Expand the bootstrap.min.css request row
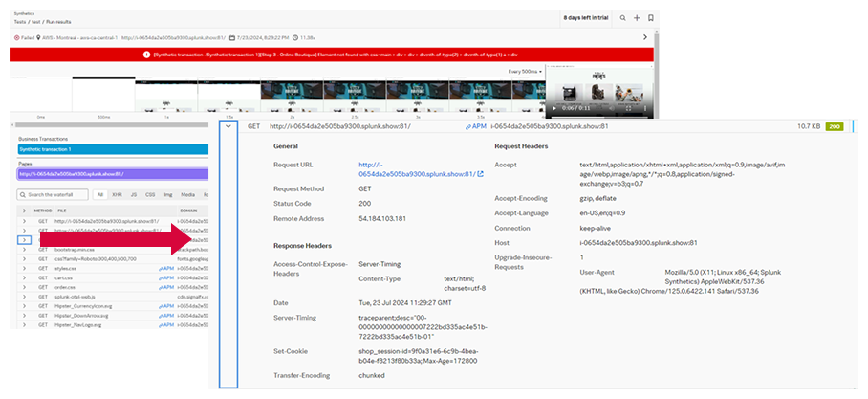The width and height of the screenshot is (868, 399). [x=25, y=249]
